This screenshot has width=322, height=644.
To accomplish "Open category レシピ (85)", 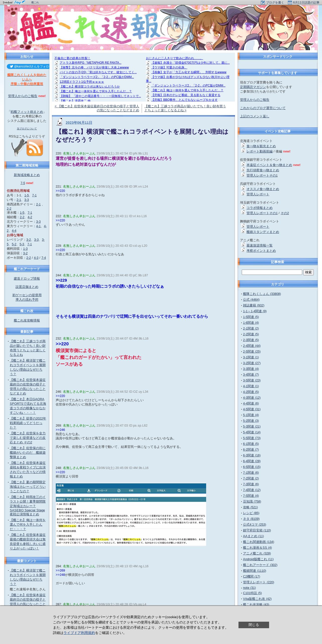I will (251, 513).
